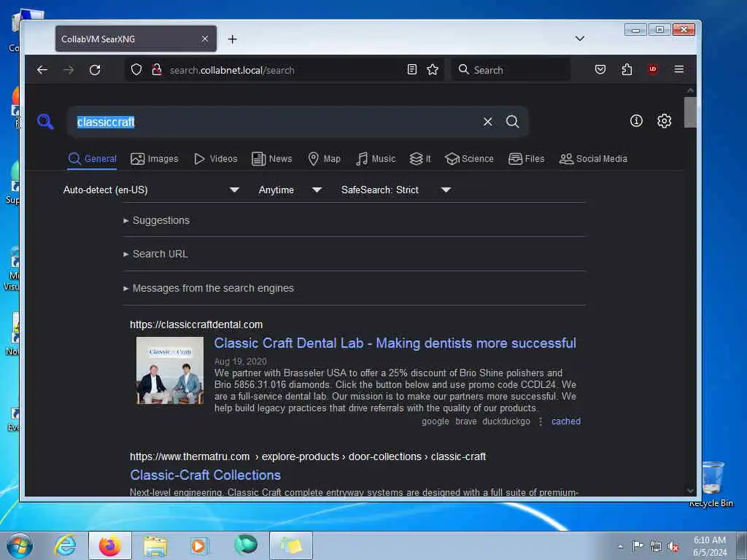Click the muted volume tray icon
This screenshot has width=747, height=560.
point(673,547)
